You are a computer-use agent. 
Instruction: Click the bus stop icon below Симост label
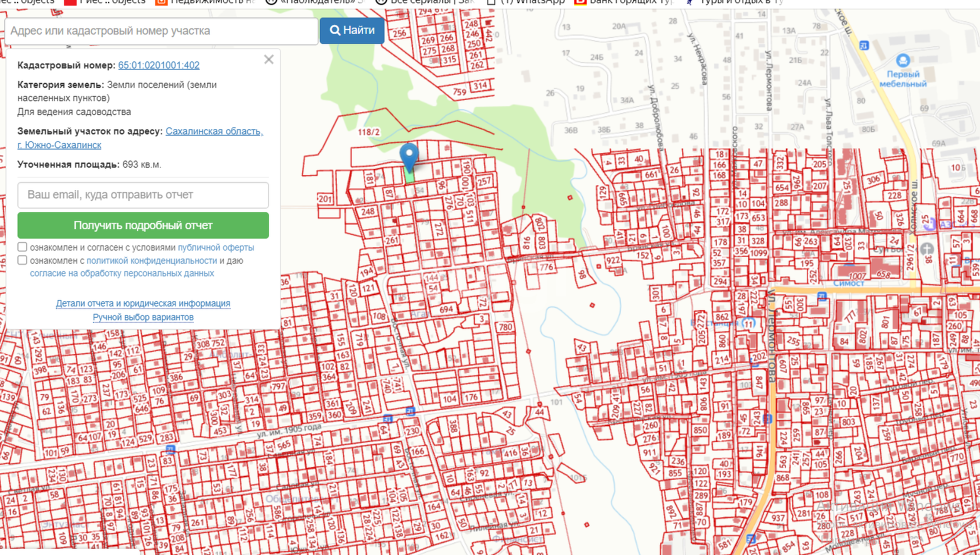822,296
